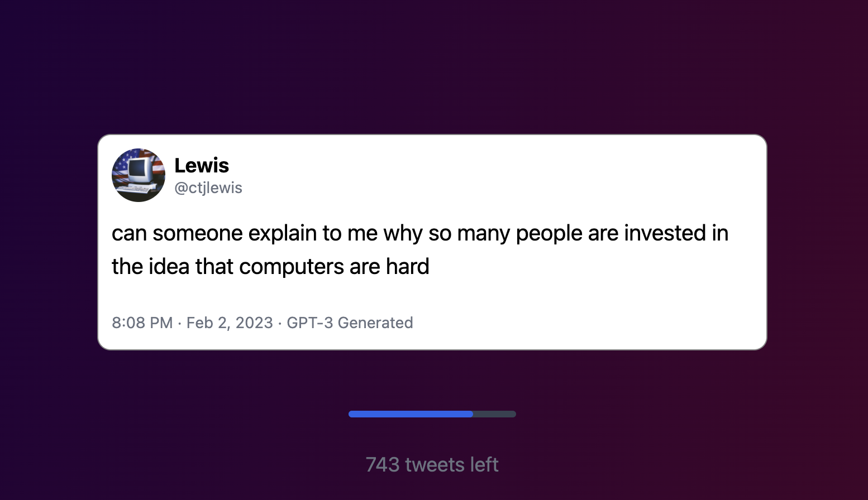868x500 pixels.
Task: Click the gray unfilled part of the progress bar
Action: [494, 414]
